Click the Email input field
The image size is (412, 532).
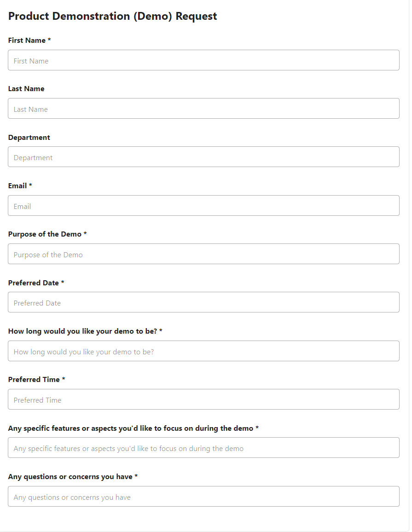[x=203, y=205]
